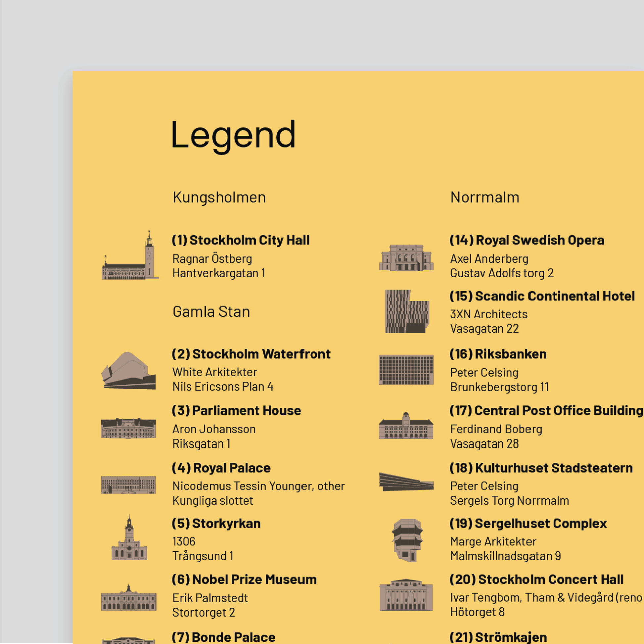This screenshot has width=644, height=644.
Task: Select the Legend title heading
Action: [233, 135]
